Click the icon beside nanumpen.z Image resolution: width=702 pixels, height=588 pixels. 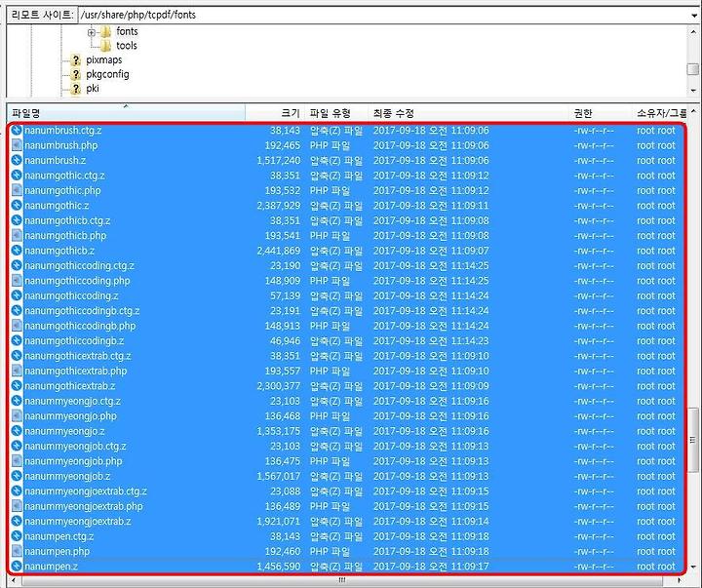click(17, 567)
